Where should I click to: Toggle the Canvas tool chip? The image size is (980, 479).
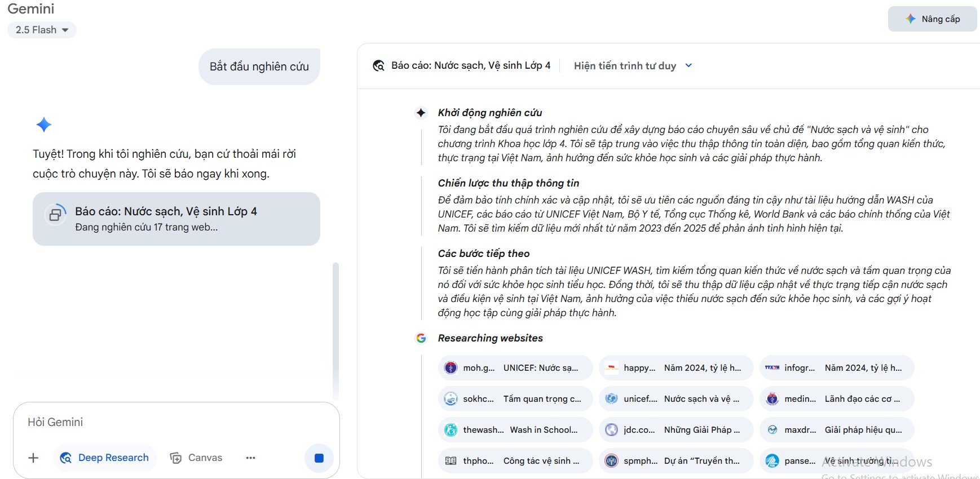196,458
